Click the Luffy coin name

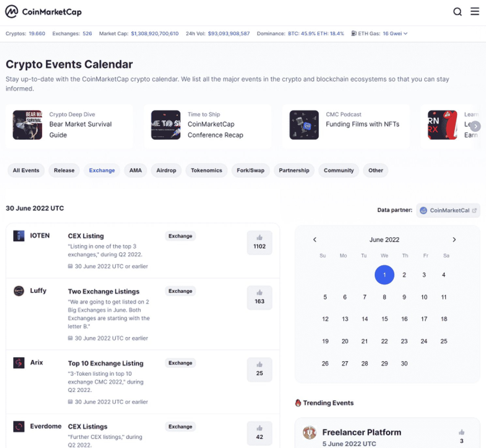38,291
